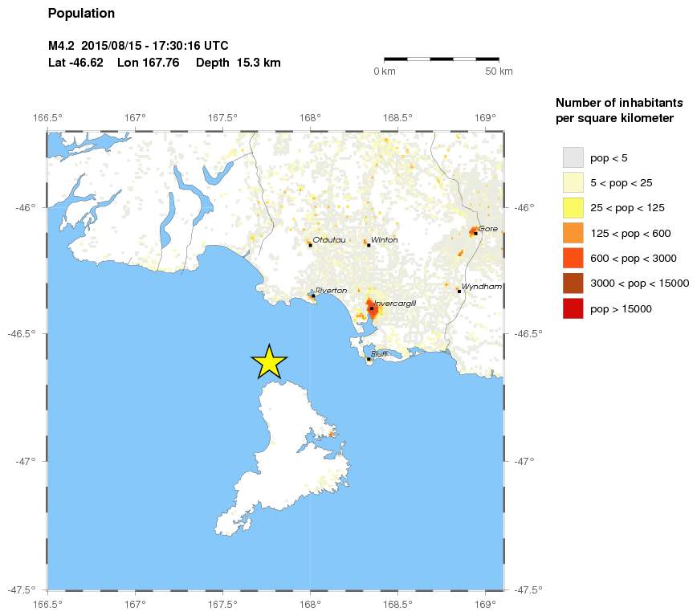Click the brown '3000 < pop < 15000' swatch
Viewport: 697px width, 616px height.
point(573,284)
